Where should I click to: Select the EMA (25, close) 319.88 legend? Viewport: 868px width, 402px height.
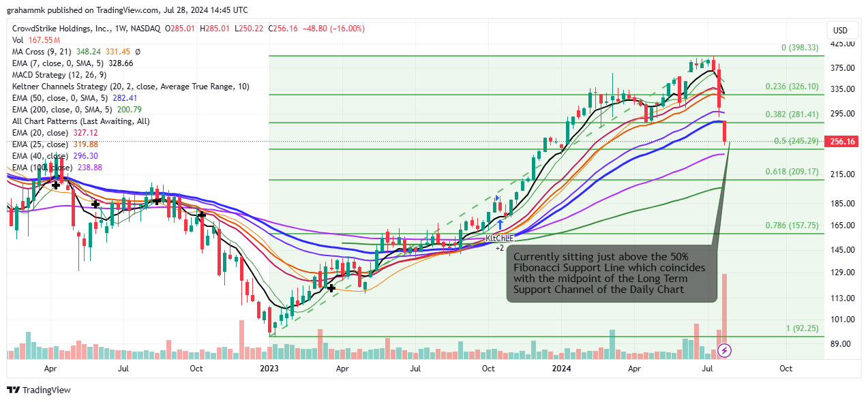(x=55, y=144)
